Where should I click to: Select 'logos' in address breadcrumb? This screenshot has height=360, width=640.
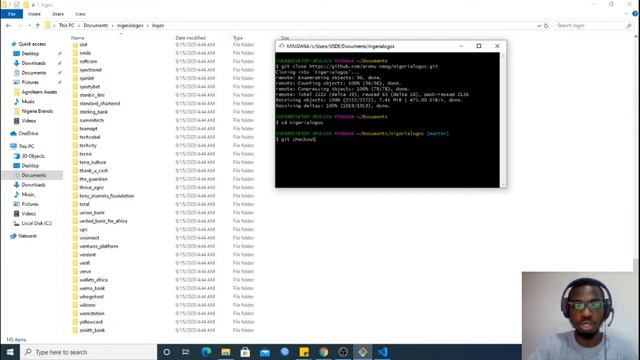(158, 25)
